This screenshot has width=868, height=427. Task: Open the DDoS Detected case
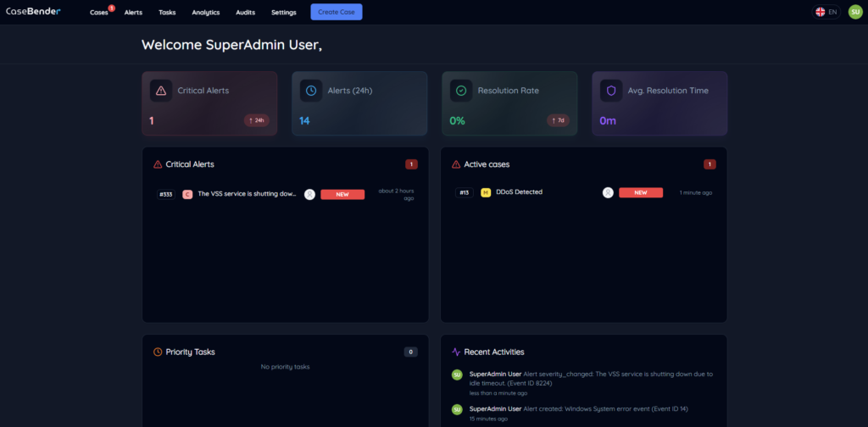pyautogui.click(x=519, y=192)
